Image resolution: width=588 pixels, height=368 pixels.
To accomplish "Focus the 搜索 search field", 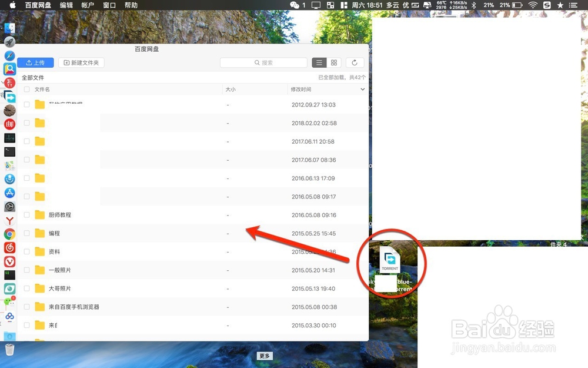I will 263,63.
